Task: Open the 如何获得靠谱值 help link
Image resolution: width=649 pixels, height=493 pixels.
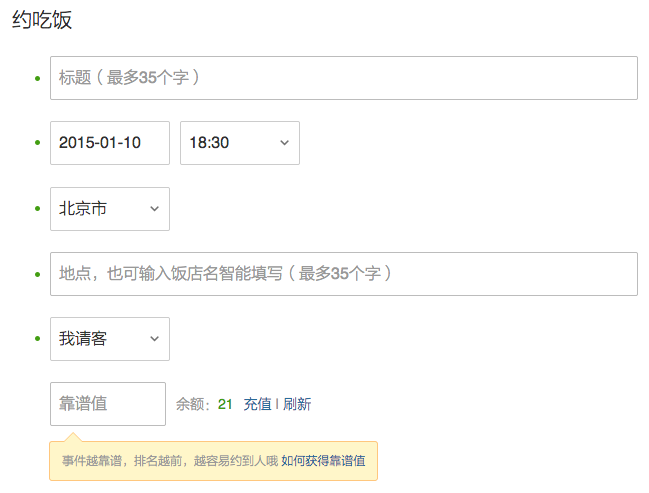Action: click(323, 461)
